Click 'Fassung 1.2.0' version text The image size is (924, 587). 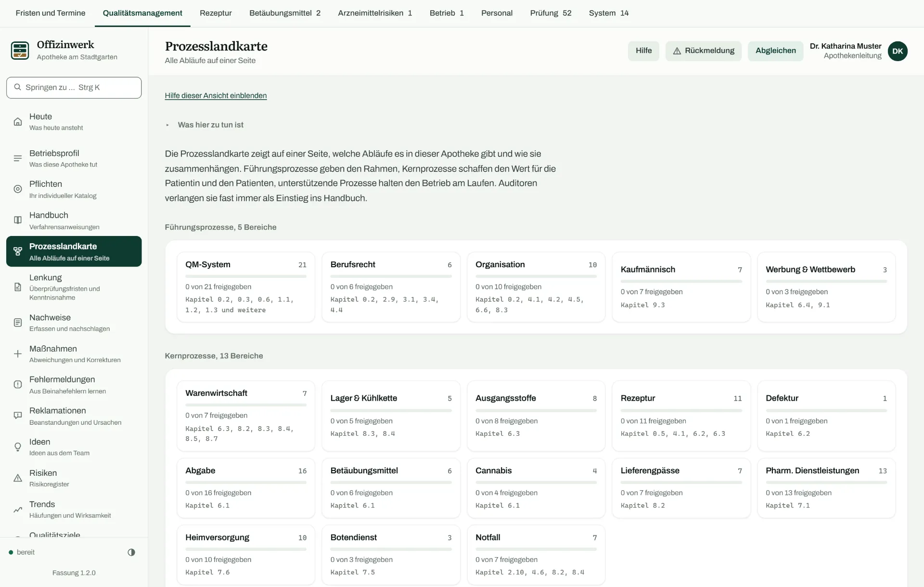pos(74,573)
